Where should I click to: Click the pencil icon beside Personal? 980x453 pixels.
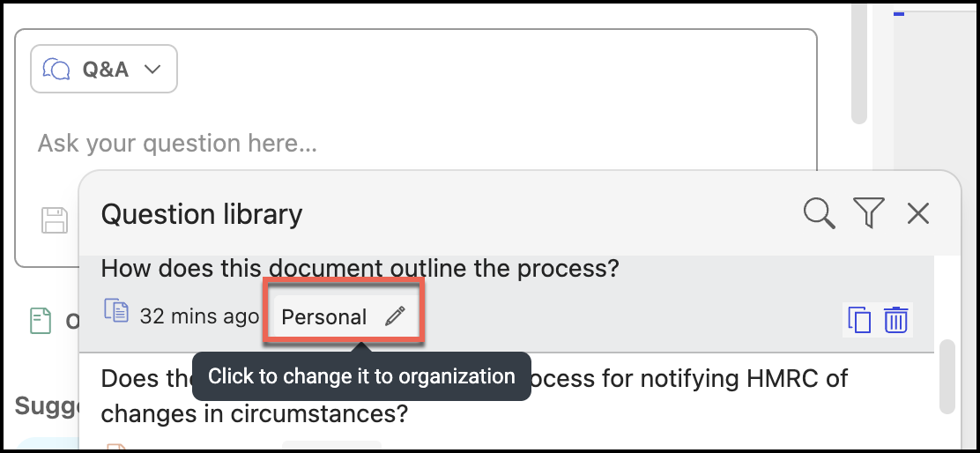395,316
